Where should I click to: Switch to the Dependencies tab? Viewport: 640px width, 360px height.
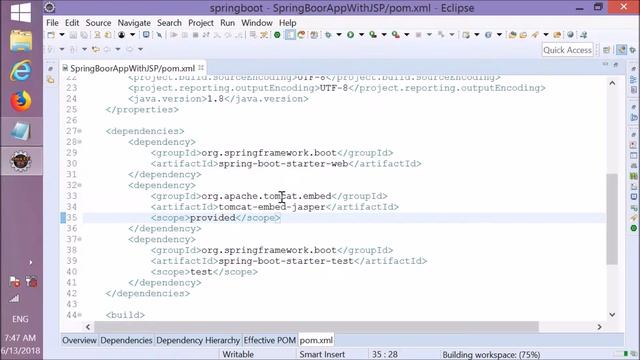point(126,340)
